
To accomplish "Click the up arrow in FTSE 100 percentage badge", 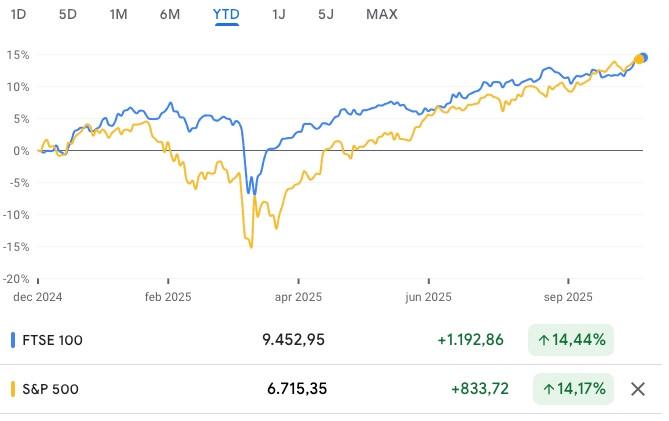I will click(544, 340).
